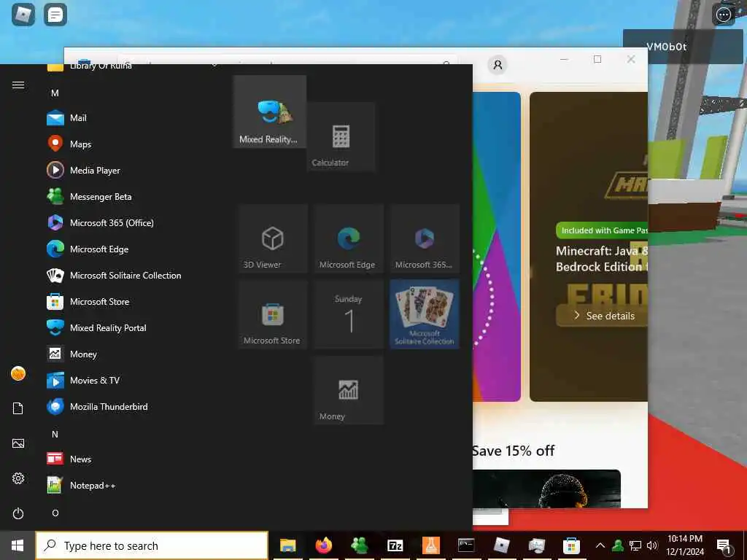Viewport: 747px width, 560px height.
Task: Open the network status tray icon
Action: pyautogui.click(x=635, y=545)
